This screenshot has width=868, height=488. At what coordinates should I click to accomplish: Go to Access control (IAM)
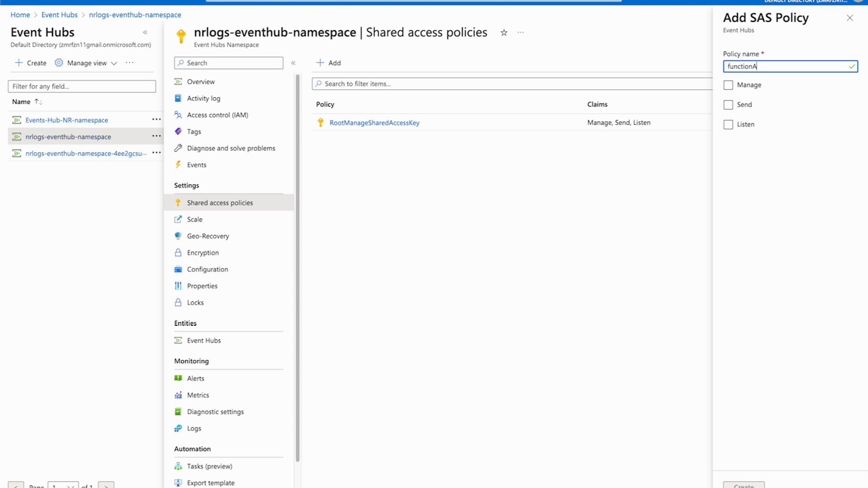point(217,115)
